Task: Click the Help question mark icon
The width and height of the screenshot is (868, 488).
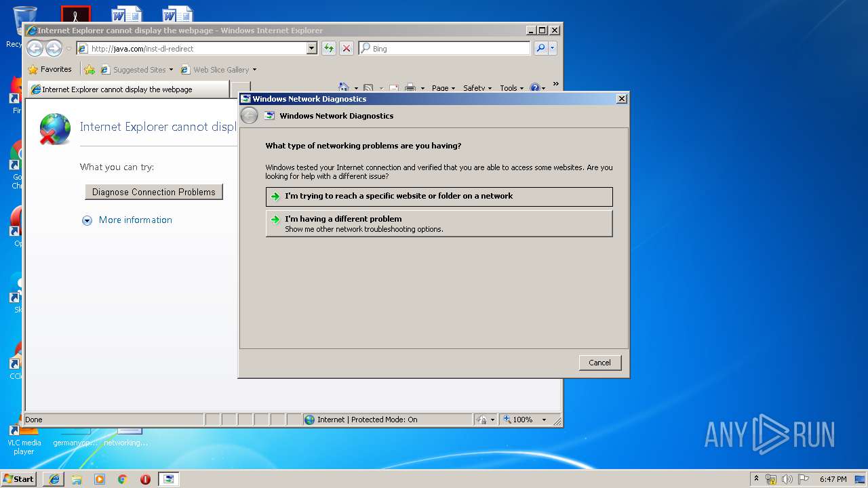Action: coord(534,88)
